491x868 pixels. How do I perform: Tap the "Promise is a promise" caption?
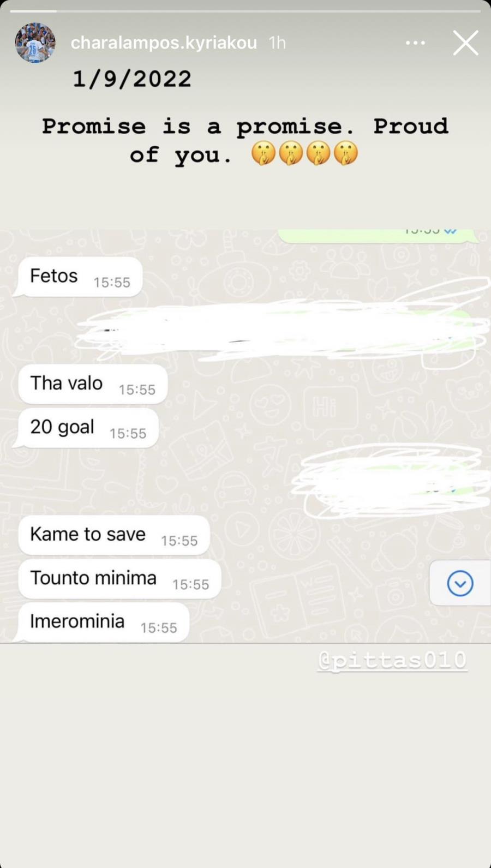click(x=199, y=127)
